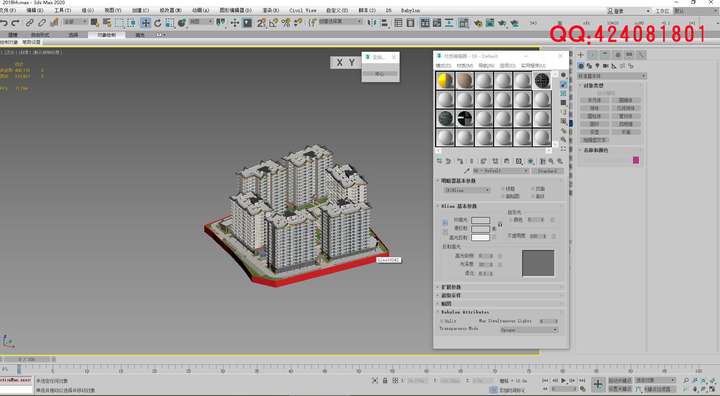The width and height of the screenshot is (720, 396).
Task: Open the 标准基本体 primitives dropdown
Action: tap(612, 76)
